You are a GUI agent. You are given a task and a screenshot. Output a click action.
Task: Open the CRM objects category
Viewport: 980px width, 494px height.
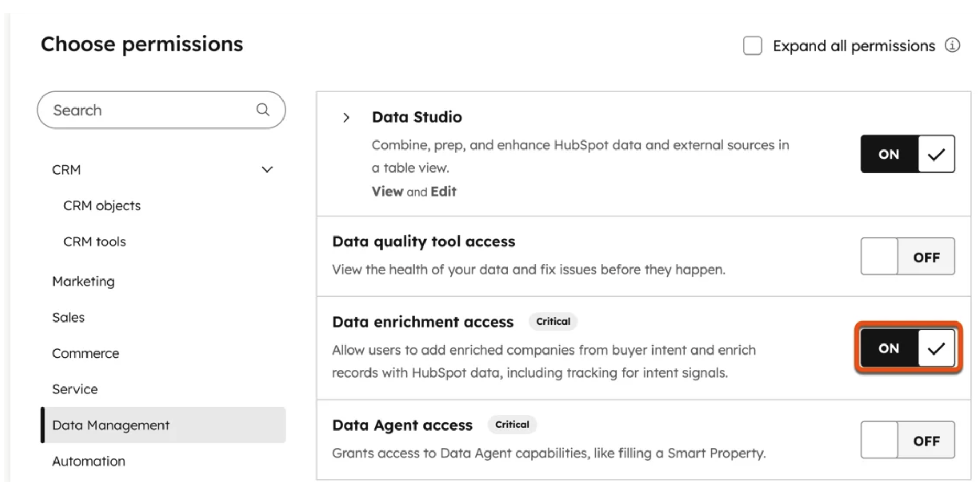pos(102,206)
